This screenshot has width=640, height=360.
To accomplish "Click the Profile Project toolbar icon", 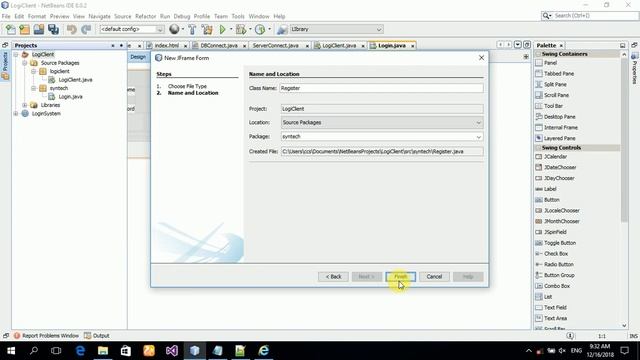I will [x=260, y=29].
